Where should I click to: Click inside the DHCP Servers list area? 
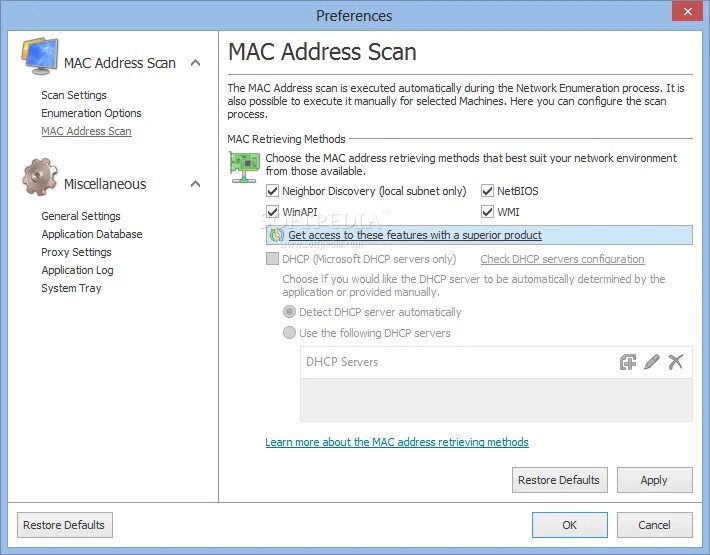pos(496,399)
